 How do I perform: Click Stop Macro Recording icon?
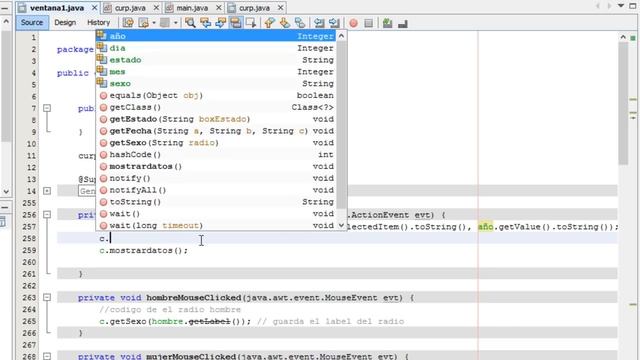[x=369, y=23]
